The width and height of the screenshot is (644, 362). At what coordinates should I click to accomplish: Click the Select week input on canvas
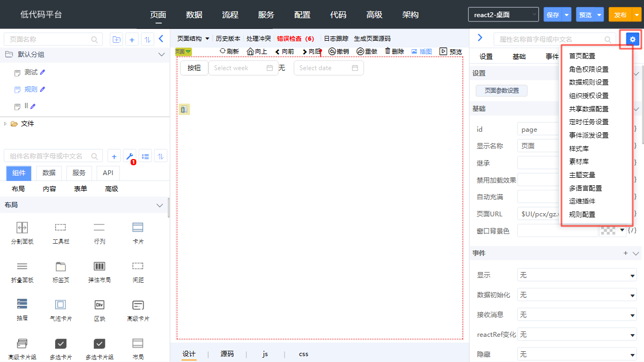243,68
